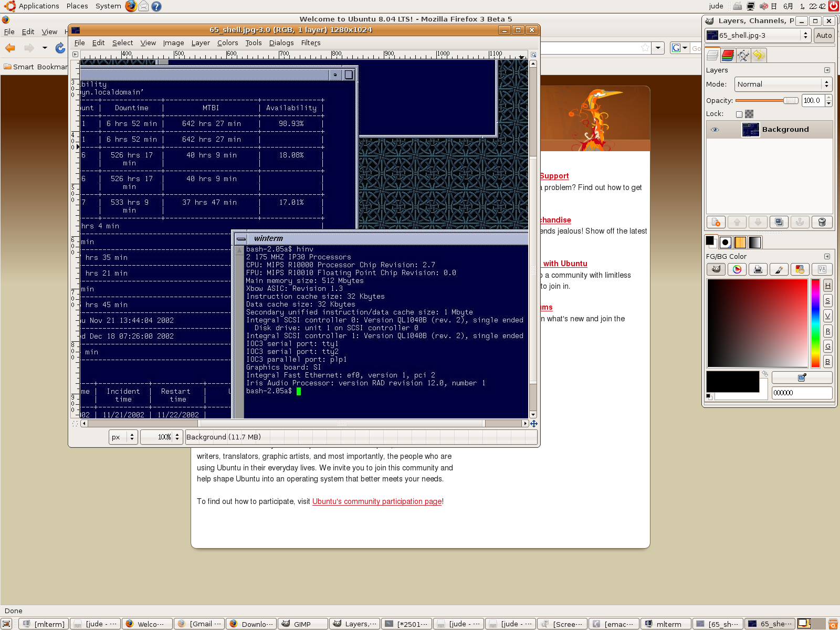
Task: Open the 100% zoom dropdown
Action: click(x=162, y=437)
